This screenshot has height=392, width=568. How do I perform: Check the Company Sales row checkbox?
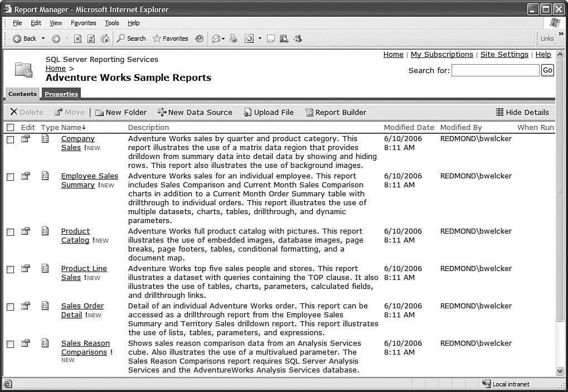pyautogui.click(x=11, y=139)
